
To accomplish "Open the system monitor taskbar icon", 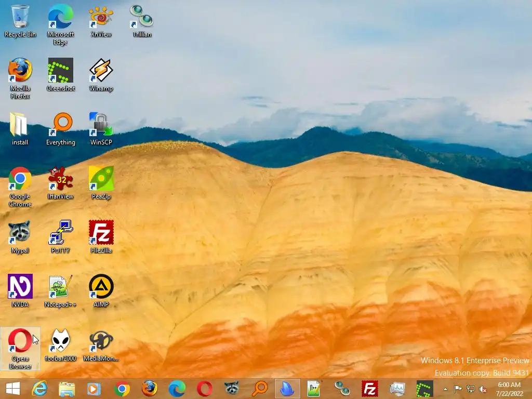I will (x=397, y=389).
